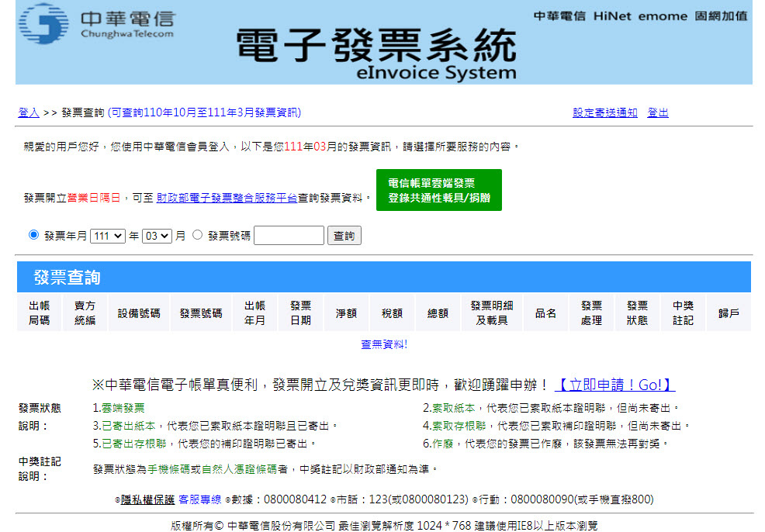Viewport: 765px width, 532px height.
Task: Click the 淨額 column header
Action: tap(346, 313)
